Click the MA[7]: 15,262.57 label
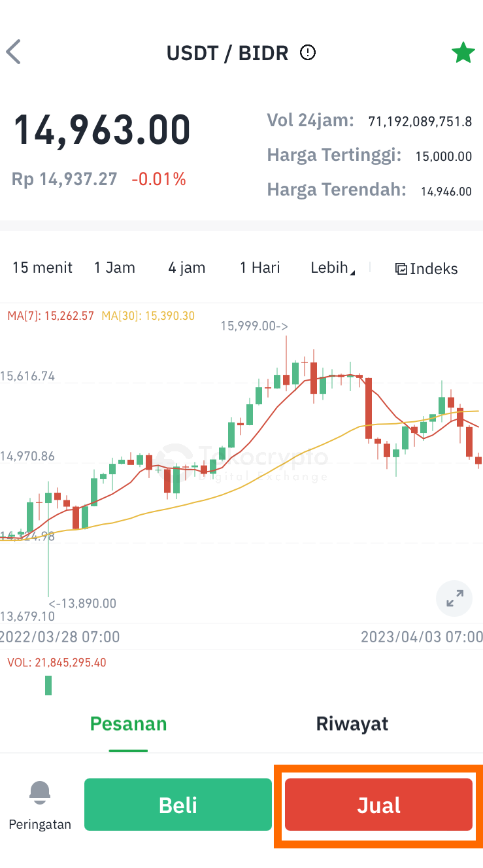The image size is (483, 868). 51,316
